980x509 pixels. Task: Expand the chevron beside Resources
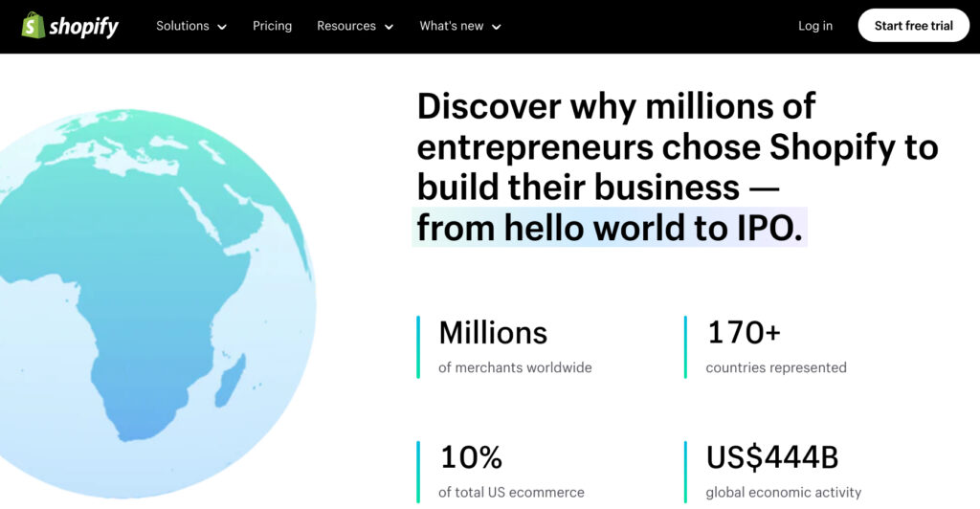click(389, 27)
